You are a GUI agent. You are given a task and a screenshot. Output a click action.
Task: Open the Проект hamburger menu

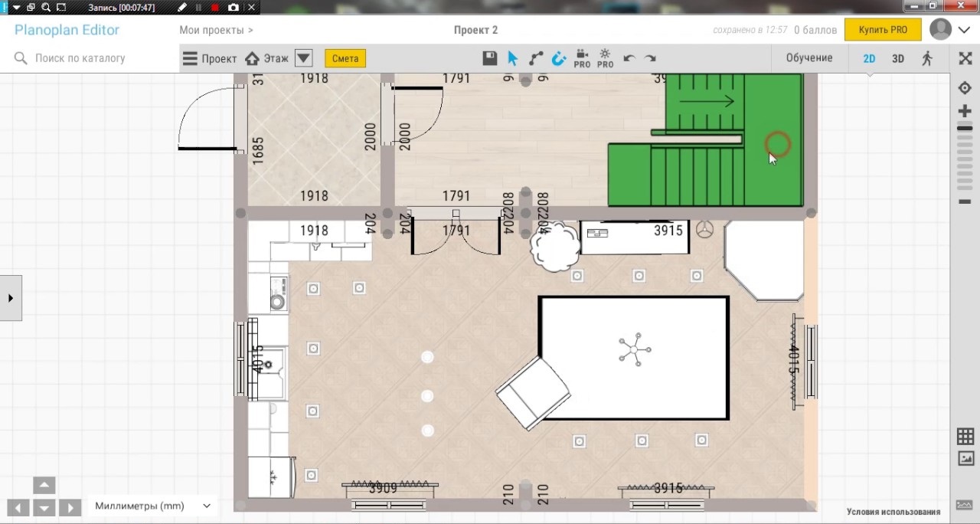(210, 58)
